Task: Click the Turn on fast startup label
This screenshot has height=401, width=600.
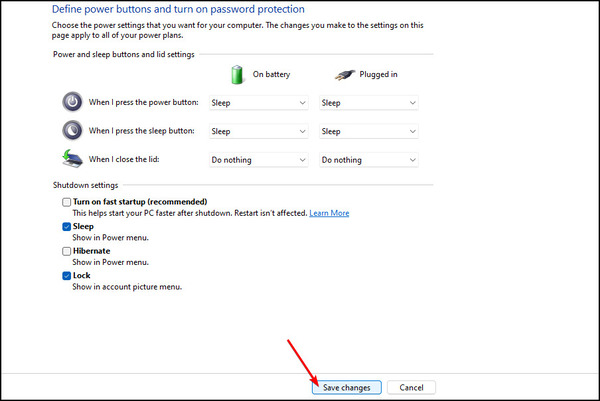Action: [140, 202]
